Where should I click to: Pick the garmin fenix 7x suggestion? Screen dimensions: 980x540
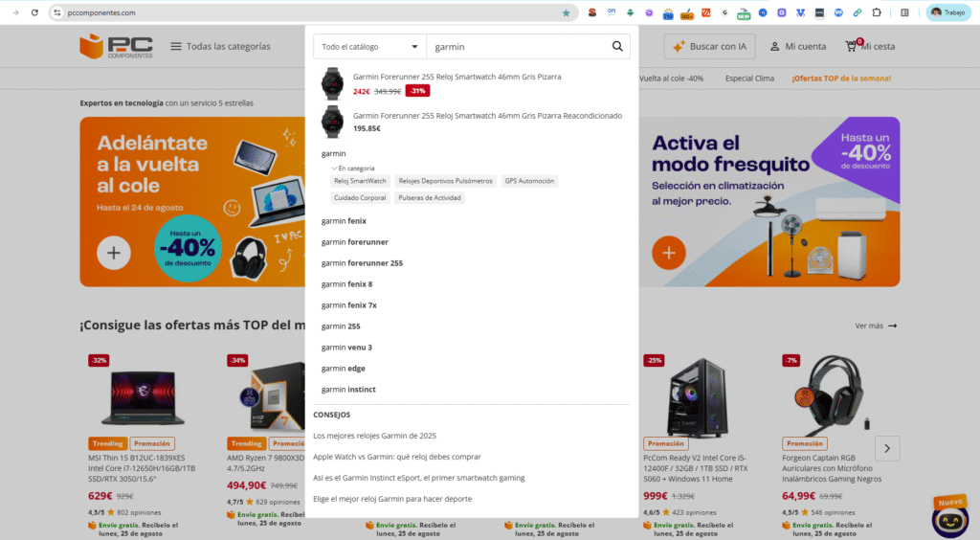pyautogui.click(x=349, y=305)
